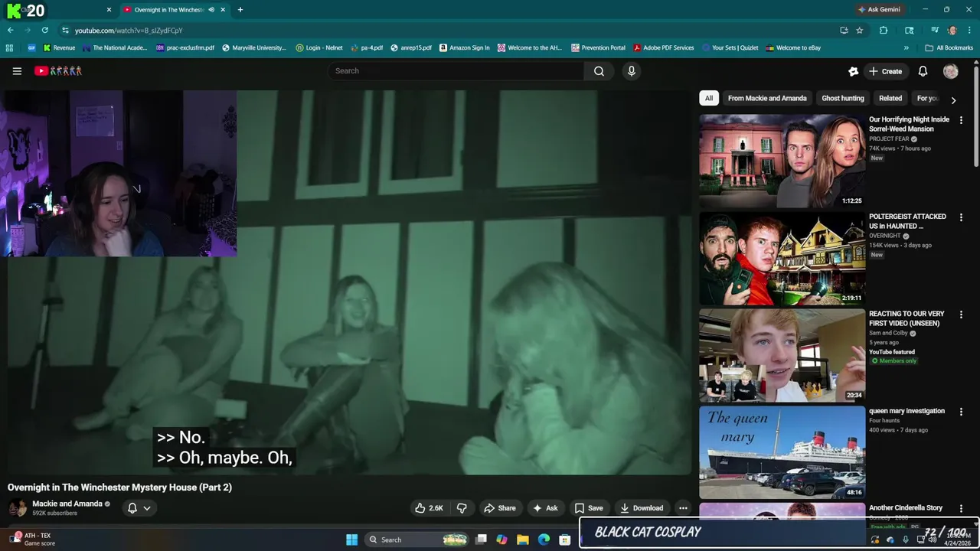Open the Chrome apps grid icon in bookmarks bar
The width and height of the screenshot is (980, 551).
pos(9,47)
